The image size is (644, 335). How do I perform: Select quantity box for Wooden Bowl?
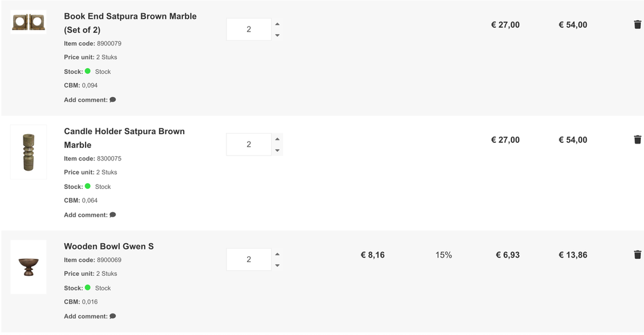(x=249, y=259)
